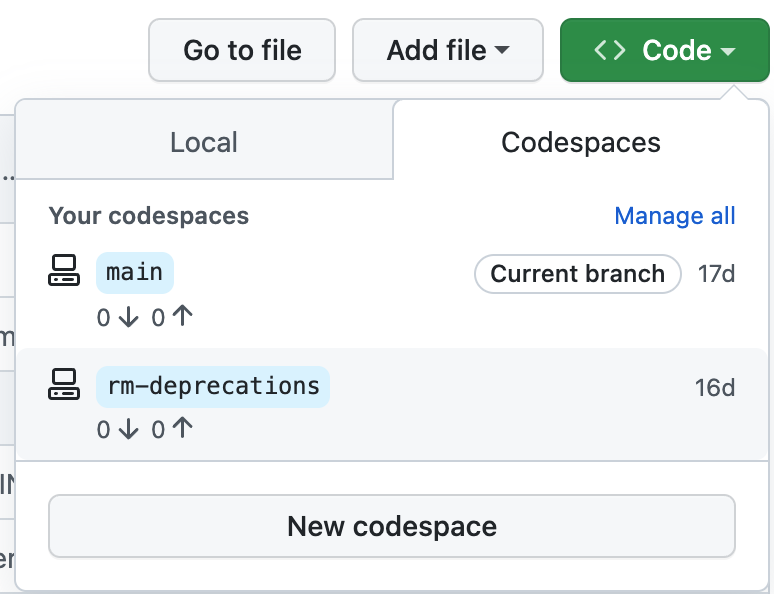This screenshot has height=594, width=774.
Task: Click the up arrow under rm-deprecations
Action: pos(183,428)
